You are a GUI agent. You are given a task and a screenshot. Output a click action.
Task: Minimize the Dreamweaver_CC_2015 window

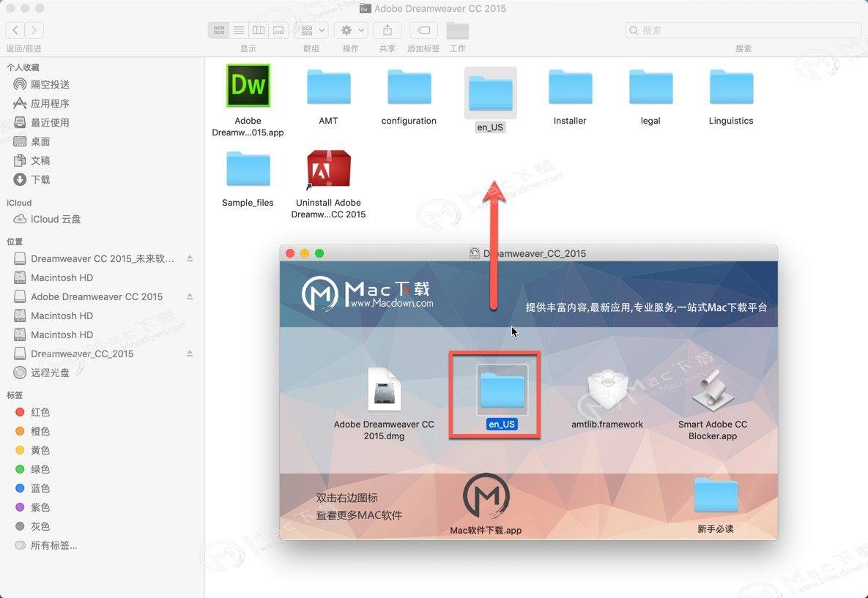point(305,253)
